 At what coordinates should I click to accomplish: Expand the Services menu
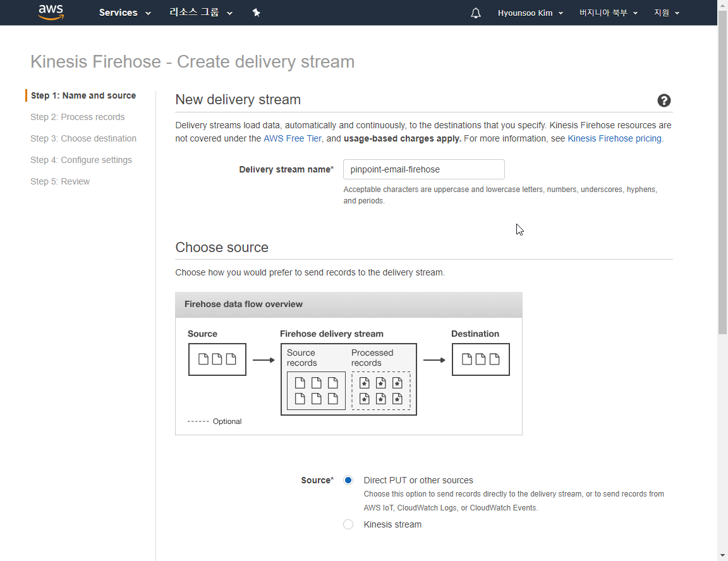[x=125, y=13]
